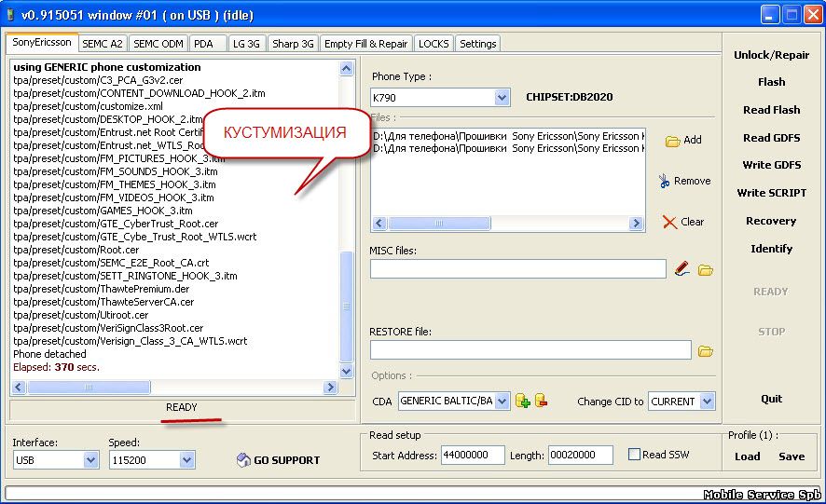Click the Read GDFS button
Image resolution: width=826 pixels, height=504 pixels.
coord(771,138)
